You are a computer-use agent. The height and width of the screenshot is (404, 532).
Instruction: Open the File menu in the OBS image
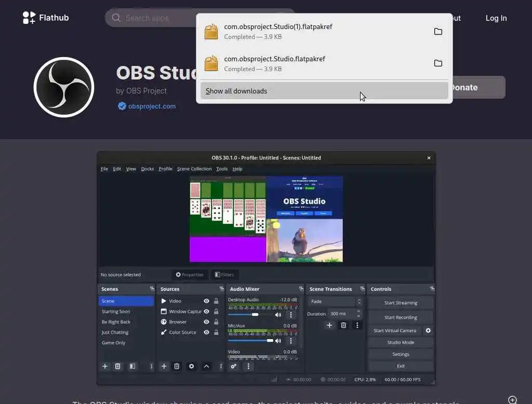click(x=104, y=169)
